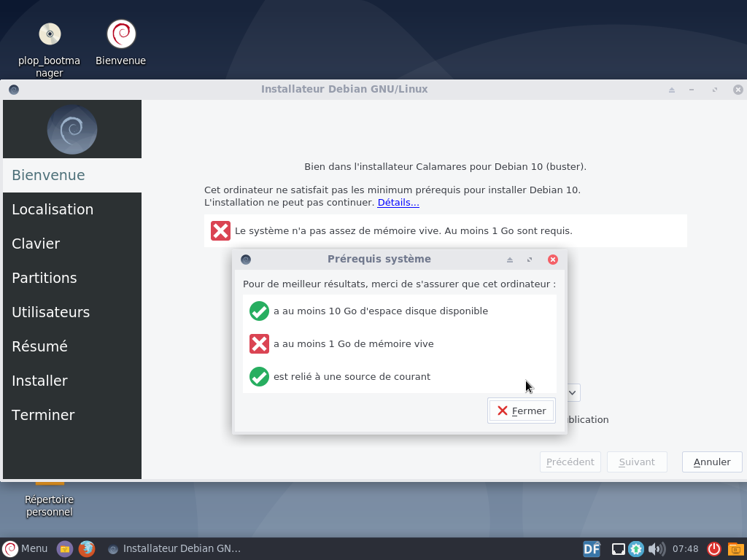
Task: Click the 'Prérequis système' dialog title
Action: pos(379,259)
